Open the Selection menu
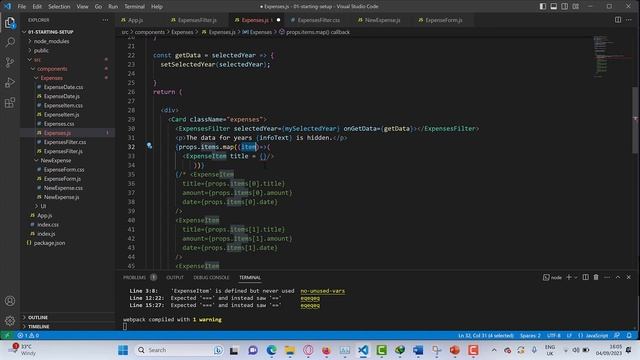This screenshot has height=360, width=640. click(59, 7)
